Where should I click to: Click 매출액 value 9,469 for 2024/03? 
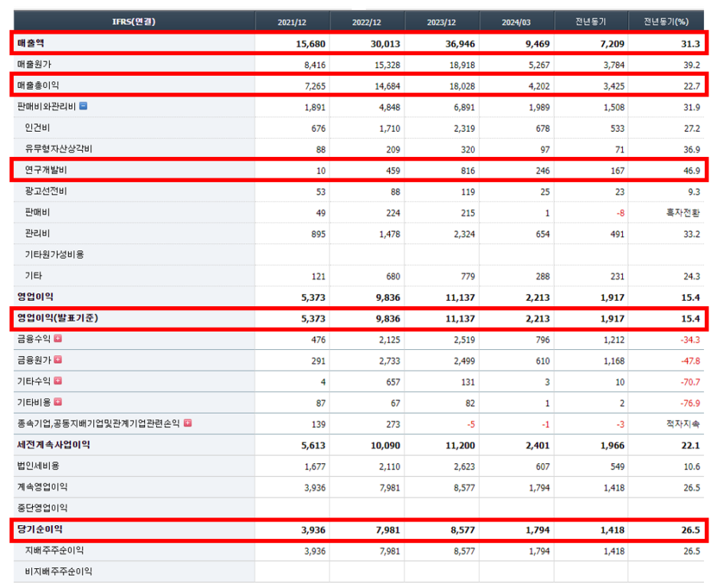[537, 44]
